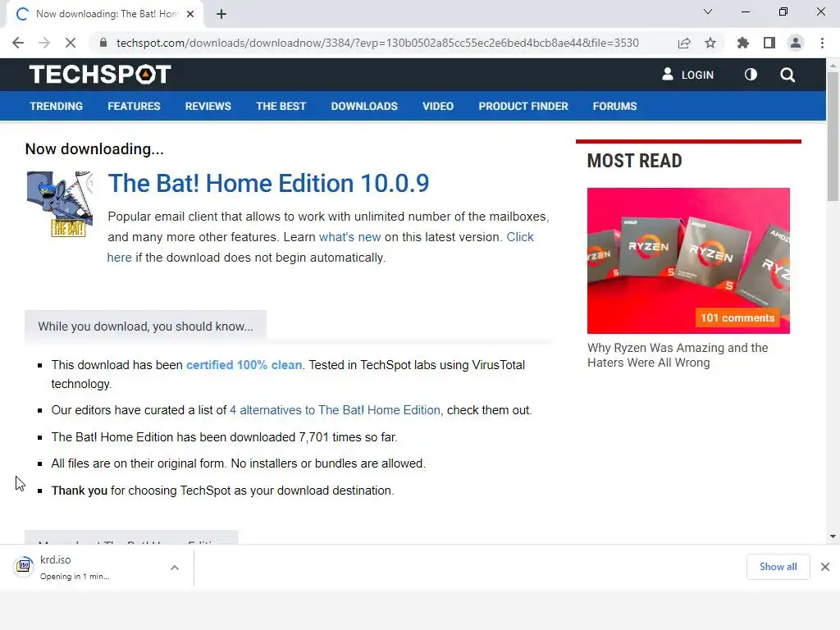Follow the what's new link
Viewport: 840px width, 630px height.
click(349, 237)
